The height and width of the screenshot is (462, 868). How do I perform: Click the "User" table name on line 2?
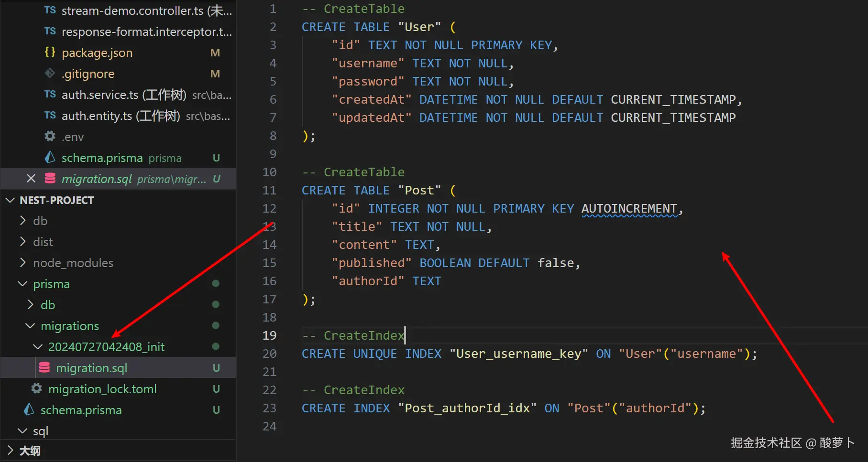tap(419, 27)
